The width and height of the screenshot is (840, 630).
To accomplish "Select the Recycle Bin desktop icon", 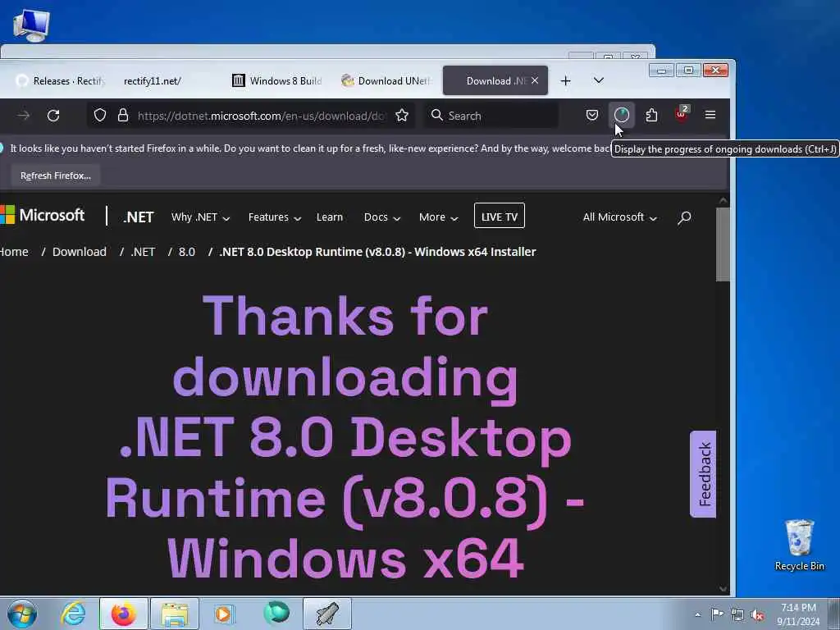I will pyautogui.click(x=799, y=545).
